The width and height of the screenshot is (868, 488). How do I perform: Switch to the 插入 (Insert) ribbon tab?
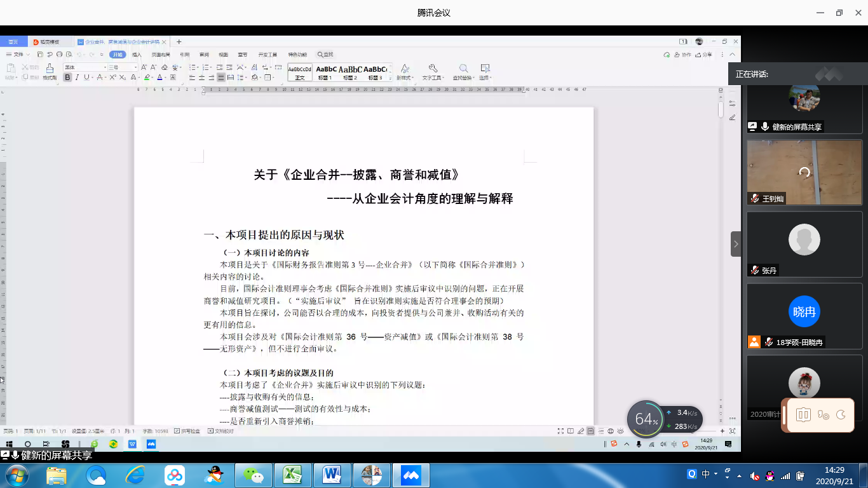[x=137, y=55]
